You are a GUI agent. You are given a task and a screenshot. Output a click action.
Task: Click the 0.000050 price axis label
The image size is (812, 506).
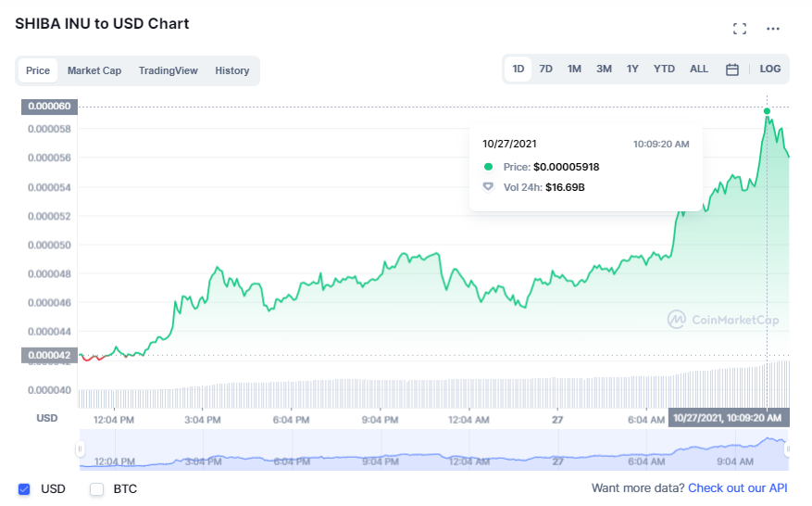pyautogui.click(x=49, y=245)
